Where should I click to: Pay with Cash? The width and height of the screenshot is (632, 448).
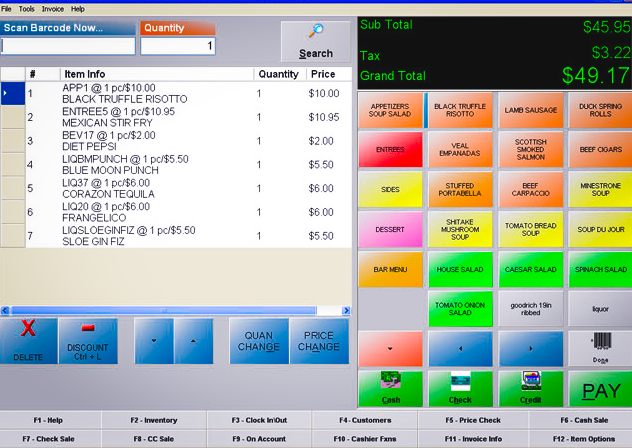click(390, 389)
